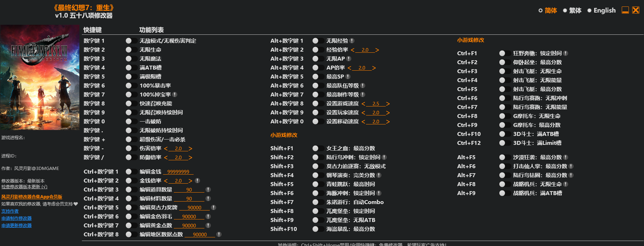This screenshot has width=644, height=246.
Task: Switch language to English
Action: point(602,10)
